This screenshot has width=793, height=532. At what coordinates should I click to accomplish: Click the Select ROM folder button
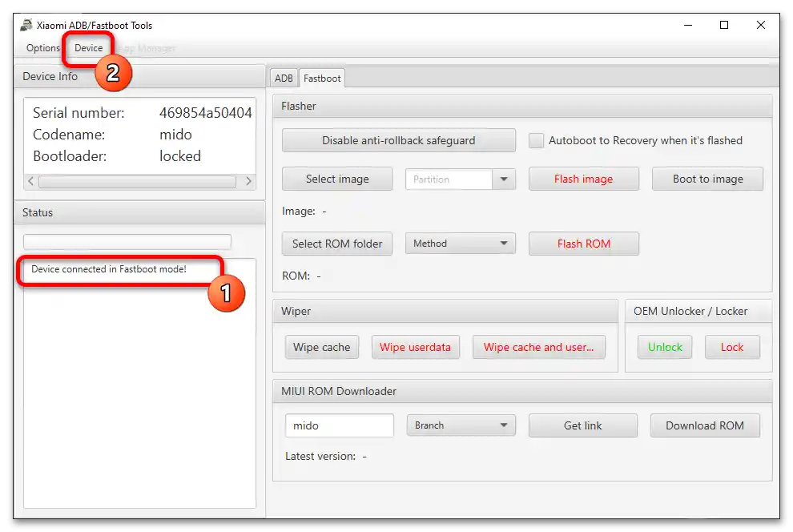(337, 244)
